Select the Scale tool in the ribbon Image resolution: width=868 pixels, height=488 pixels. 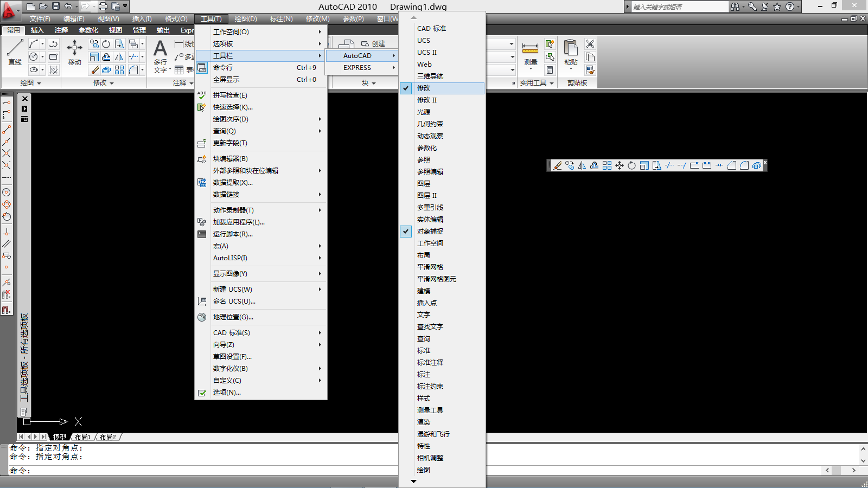94,57
